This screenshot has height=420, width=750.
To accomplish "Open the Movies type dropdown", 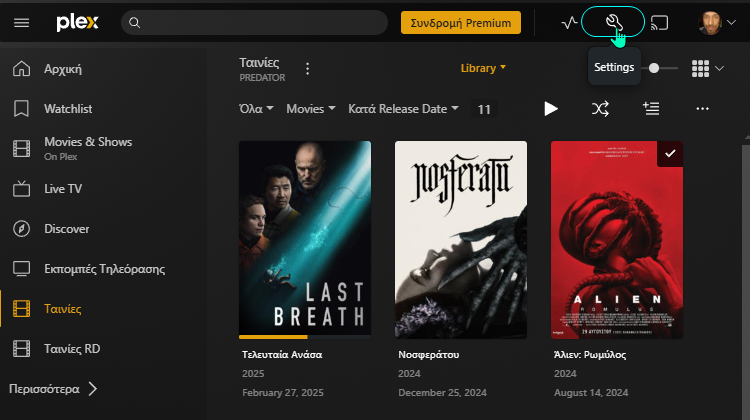I will tap(310, 109).
